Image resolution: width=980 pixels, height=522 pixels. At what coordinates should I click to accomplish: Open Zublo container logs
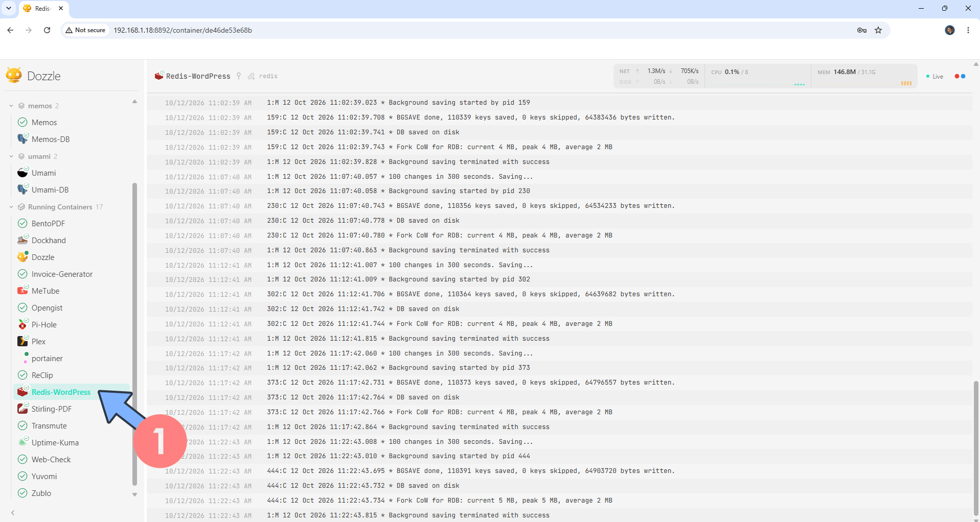pos(41,493)
